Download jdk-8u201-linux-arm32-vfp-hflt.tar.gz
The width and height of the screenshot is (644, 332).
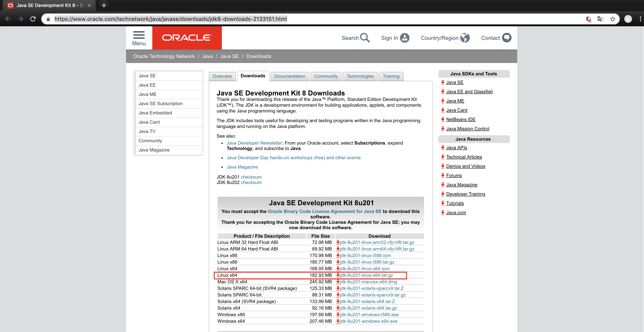377,242
